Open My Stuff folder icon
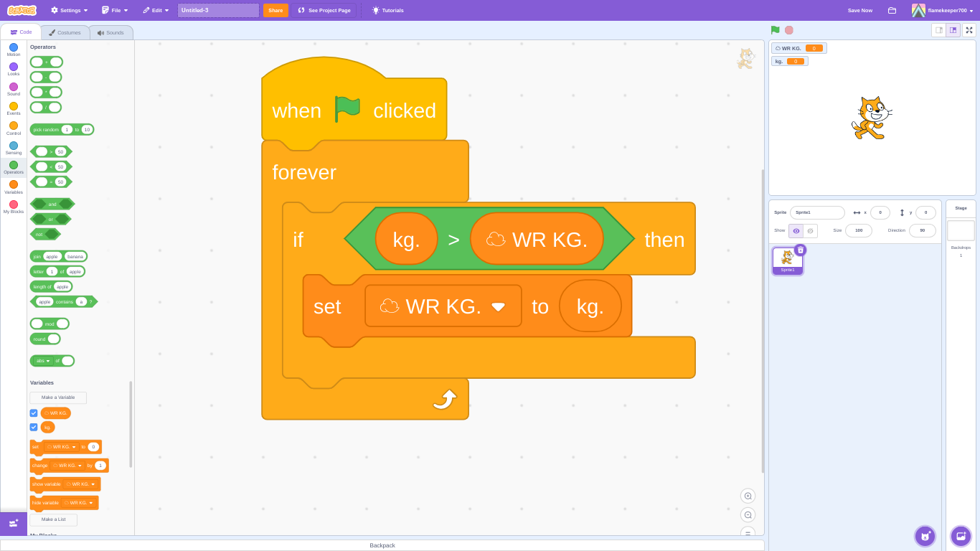The height and width of the screenshot is (551, 980). 892,10
